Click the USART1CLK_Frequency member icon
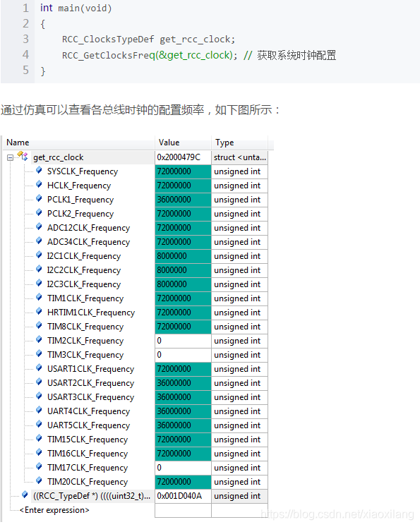Viewport: 420px width, 527px height. [39, 368]
